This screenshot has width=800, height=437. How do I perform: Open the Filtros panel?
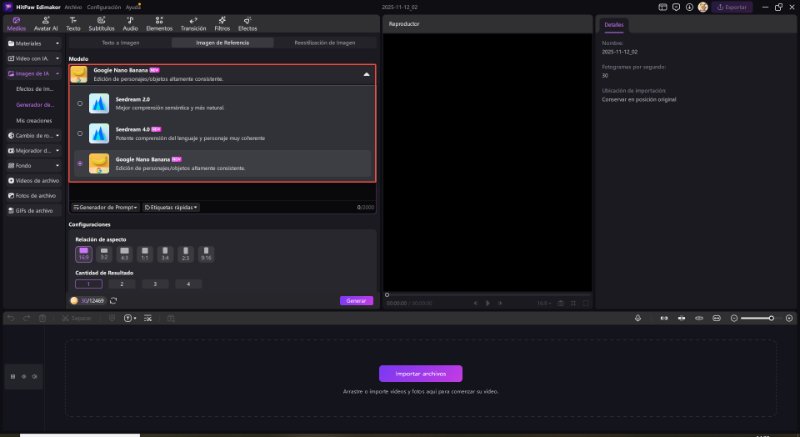pos(224,24)
